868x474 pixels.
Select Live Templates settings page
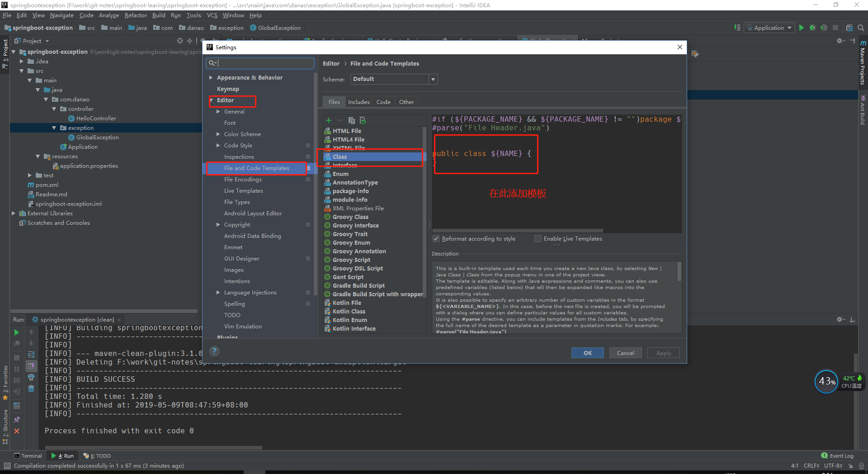click(243, 191)
